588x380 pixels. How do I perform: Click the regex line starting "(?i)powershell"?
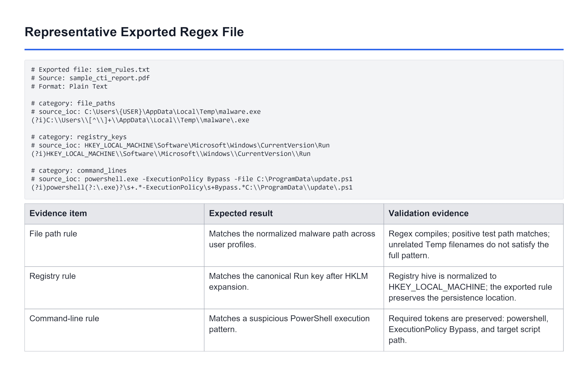192,188
